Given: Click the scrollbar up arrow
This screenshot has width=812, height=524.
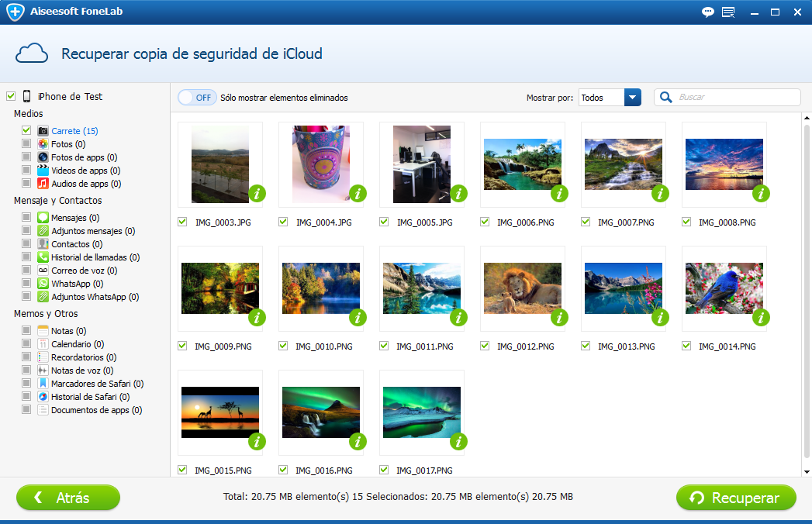Looking at the screenshot, I should [807, 118].
